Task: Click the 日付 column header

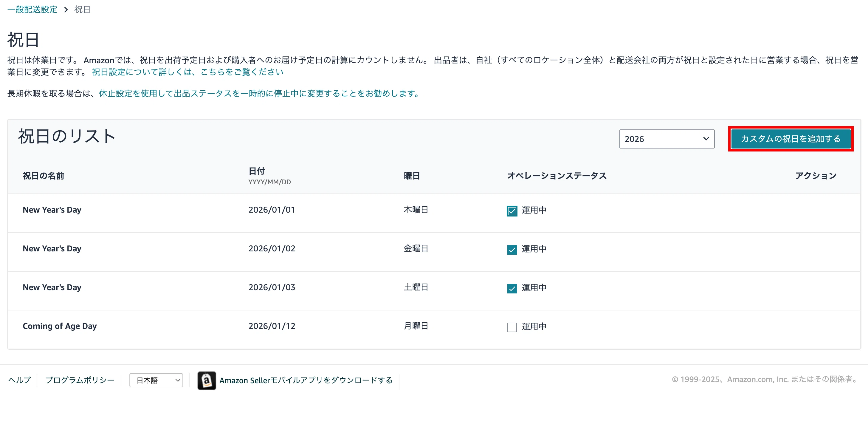Action: [257, 171]
